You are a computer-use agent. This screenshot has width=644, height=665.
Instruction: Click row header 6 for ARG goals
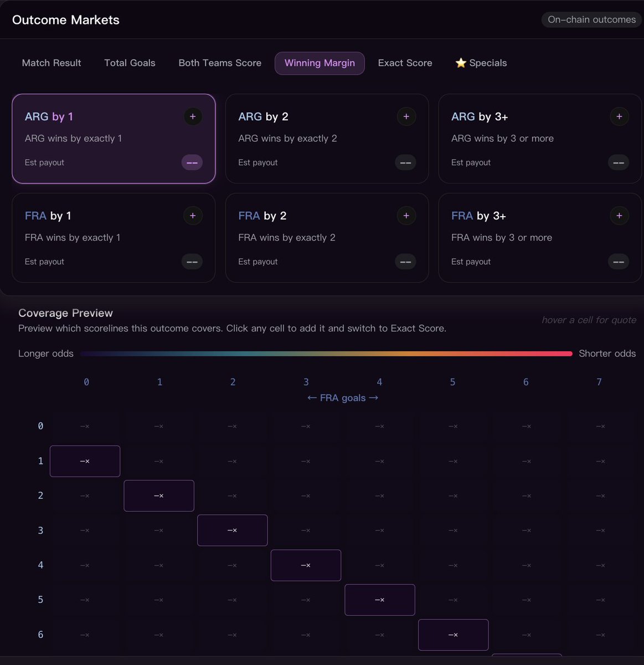(x=40, y=635)
